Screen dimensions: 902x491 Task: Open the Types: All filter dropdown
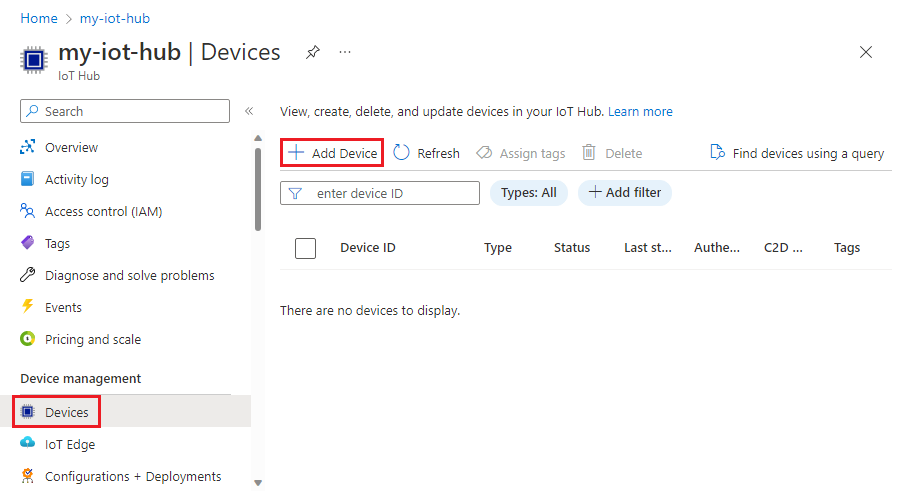528,192
